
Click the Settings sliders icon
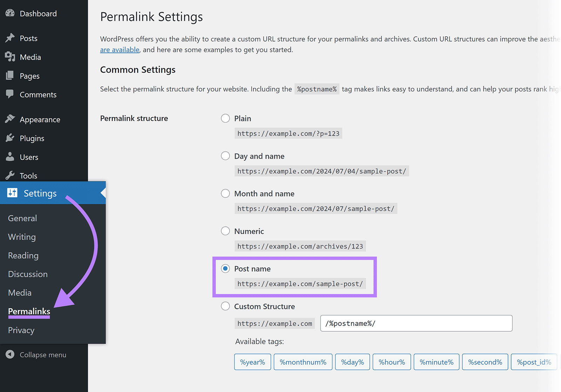(12, 193)
